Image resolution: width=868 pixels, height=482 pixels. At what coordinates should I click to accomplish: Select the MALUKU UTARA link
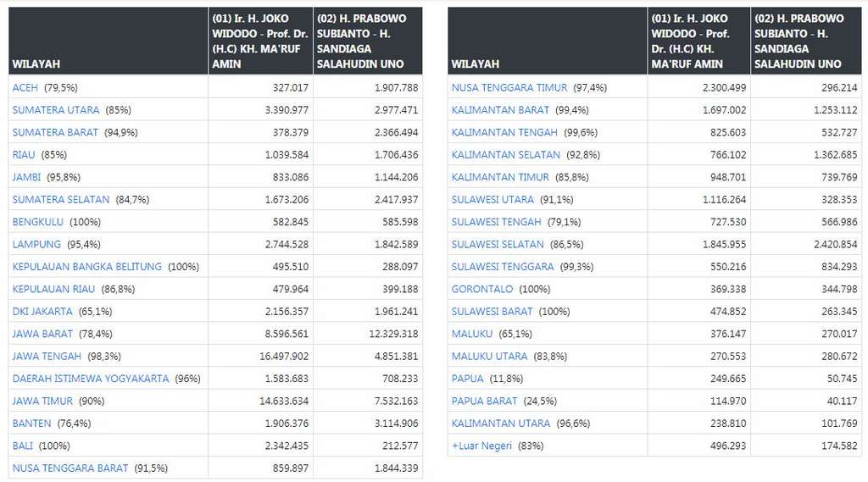(489, 356)
